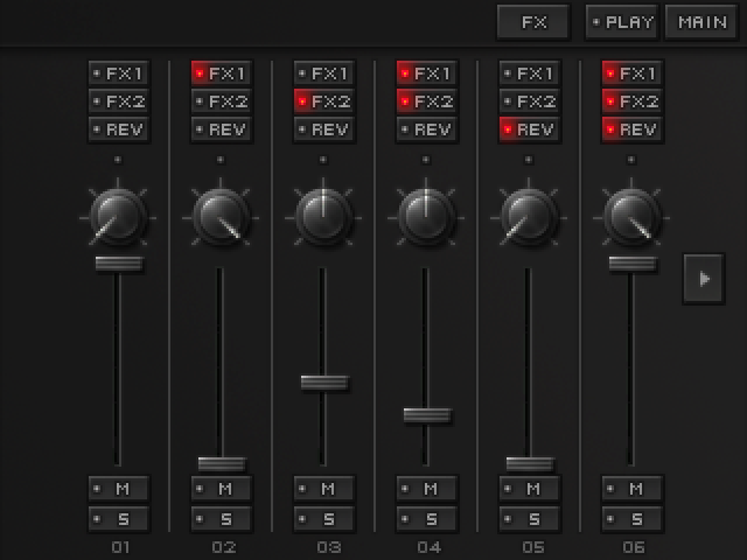Solo channel 03 with S button
This screenshot has height=560, width=747.
324,519
